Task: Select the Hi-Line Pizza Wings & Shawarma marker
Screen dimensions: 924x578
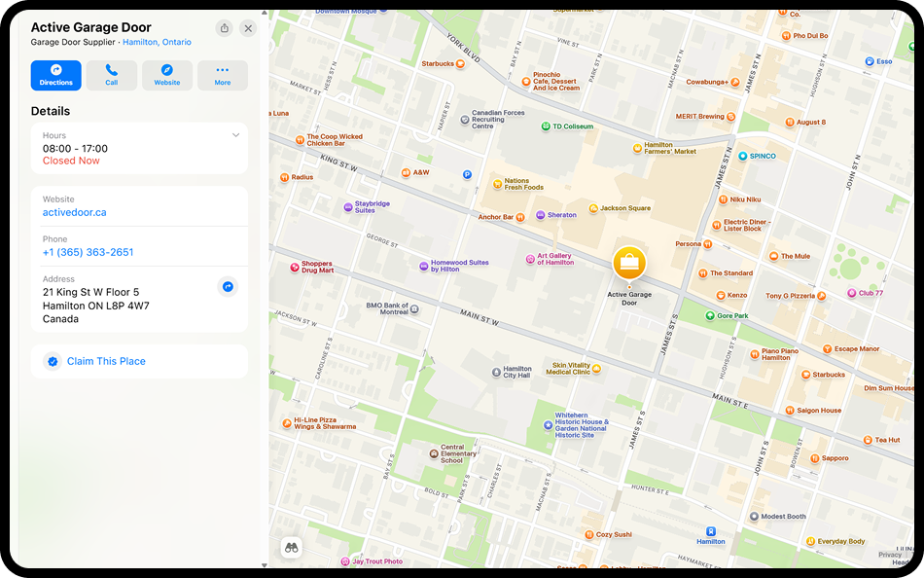Action: pos(287,423)
